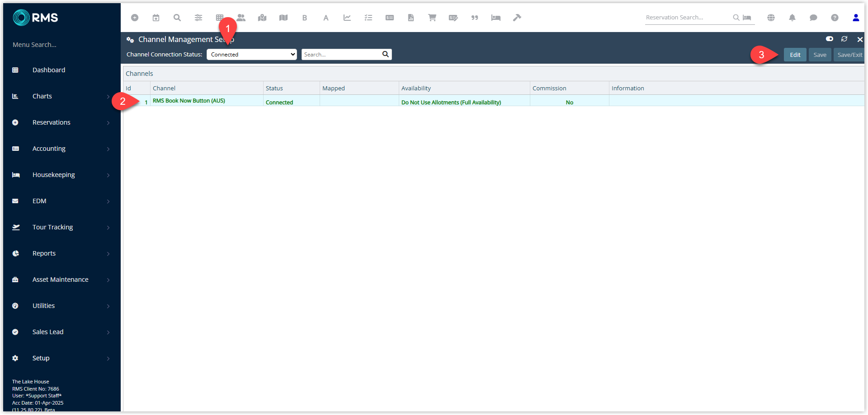The height and width of the screenshot is (415, 868).
Task: Click the Save button
Action: (x=820, y=55)
